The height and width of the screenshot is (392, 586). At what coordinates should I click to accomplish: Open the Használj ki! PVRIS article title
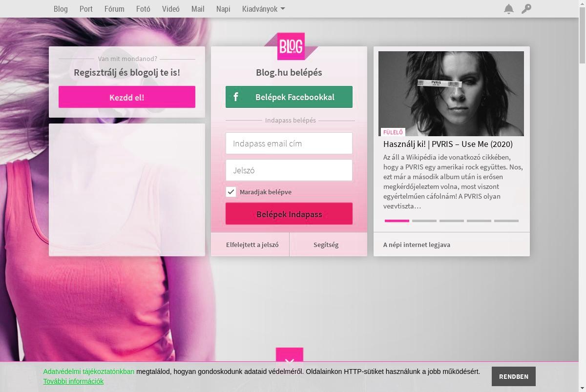tap(448, 144)
